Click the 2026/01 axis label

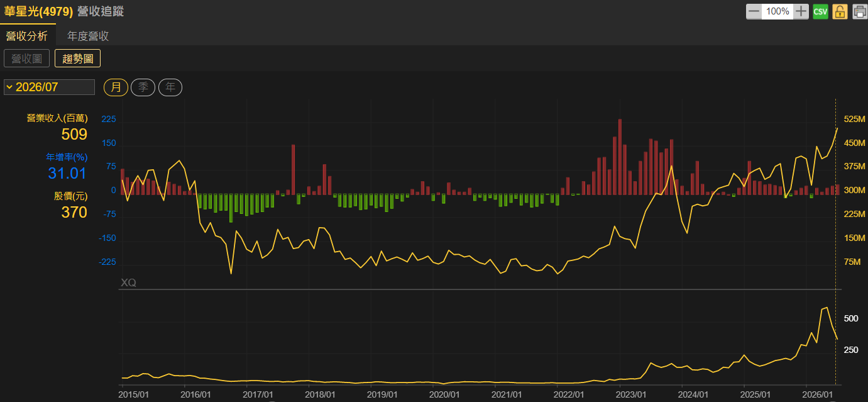(818, 394)
